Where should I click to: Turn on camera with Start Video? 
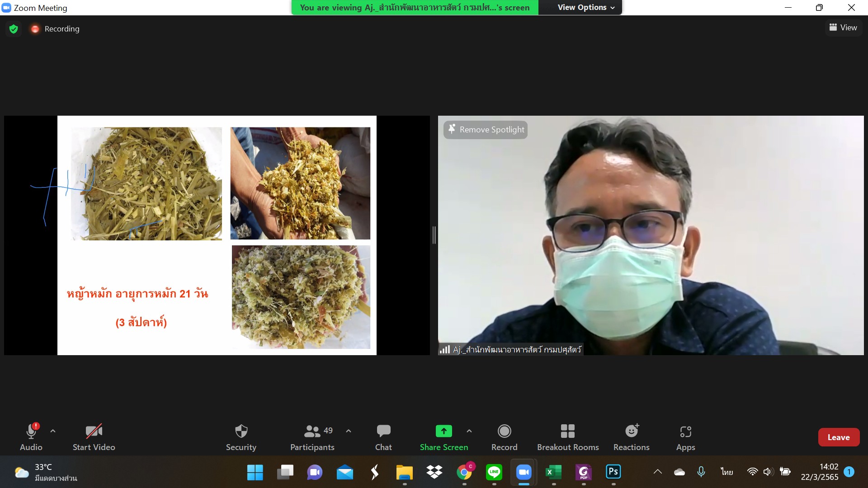point(94,437)
